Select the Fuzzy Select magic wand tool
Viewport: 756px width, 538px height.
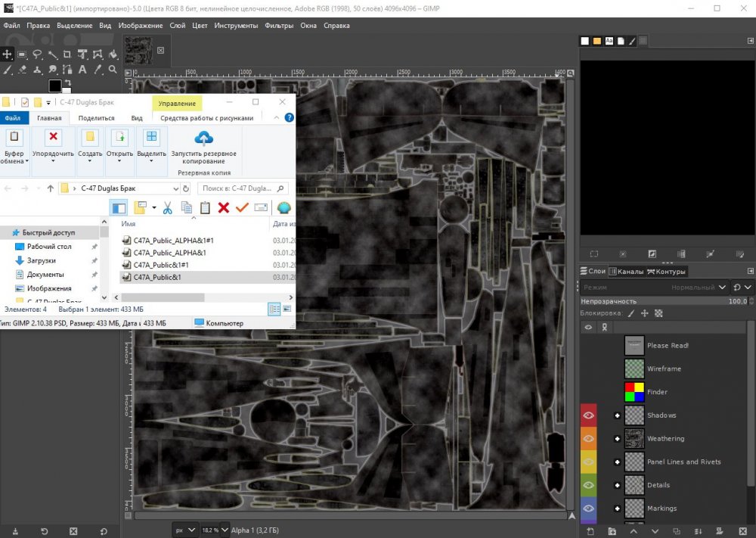(52, 54)
